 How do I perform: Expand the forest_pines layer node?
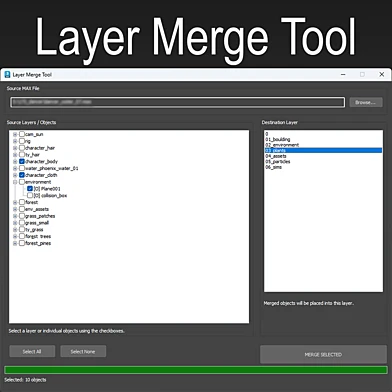tap(15, 243)
